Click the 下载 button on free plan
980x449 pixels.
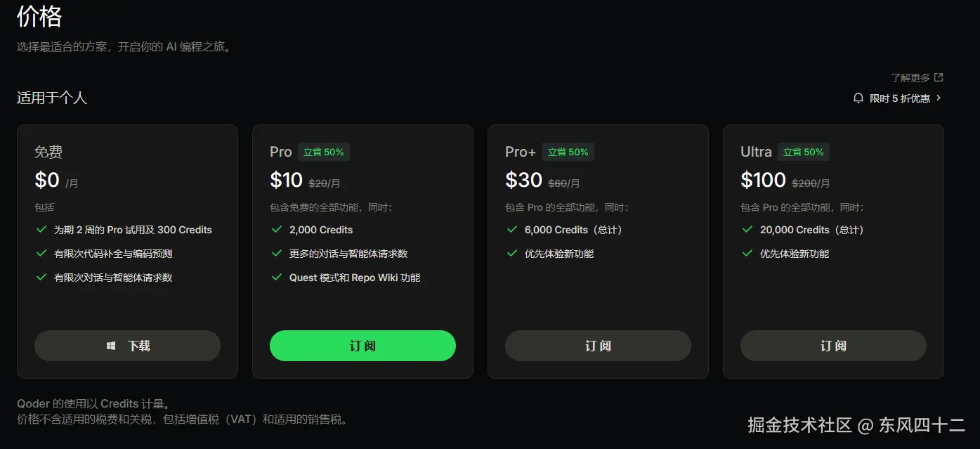(127, 346)
